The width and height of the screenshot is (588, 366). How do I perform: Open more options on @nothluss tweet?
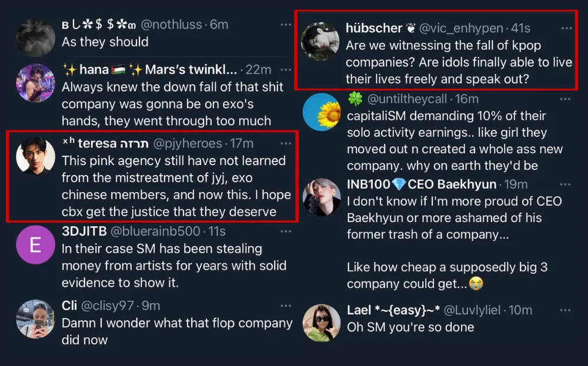click(x=285, y=25)
